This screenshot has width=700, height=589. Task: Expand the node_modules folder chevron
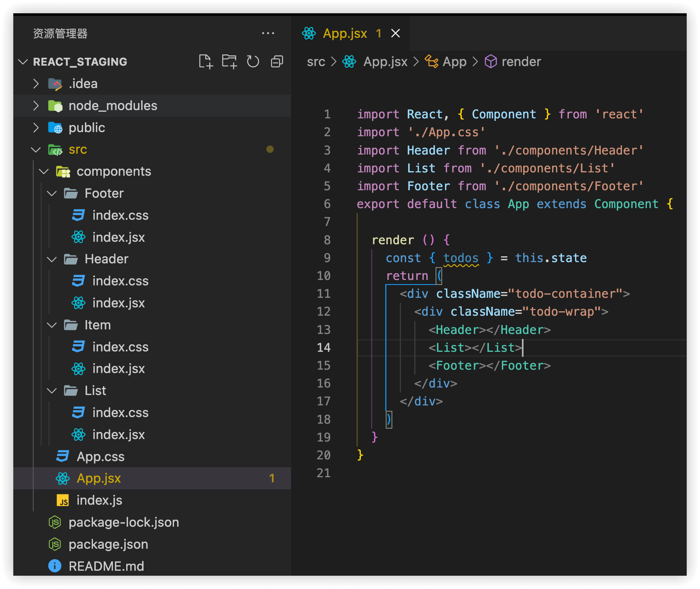click(36, 106)
